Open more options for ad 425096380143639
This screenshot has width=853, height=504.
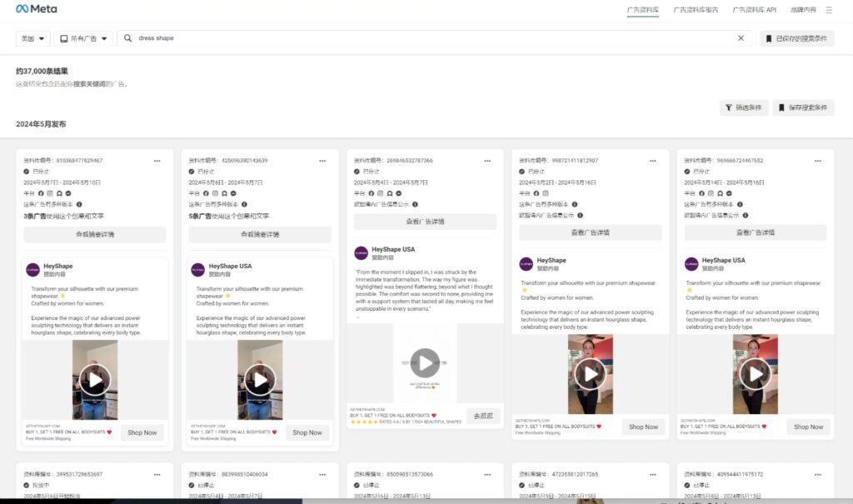(x=322, y=161)
